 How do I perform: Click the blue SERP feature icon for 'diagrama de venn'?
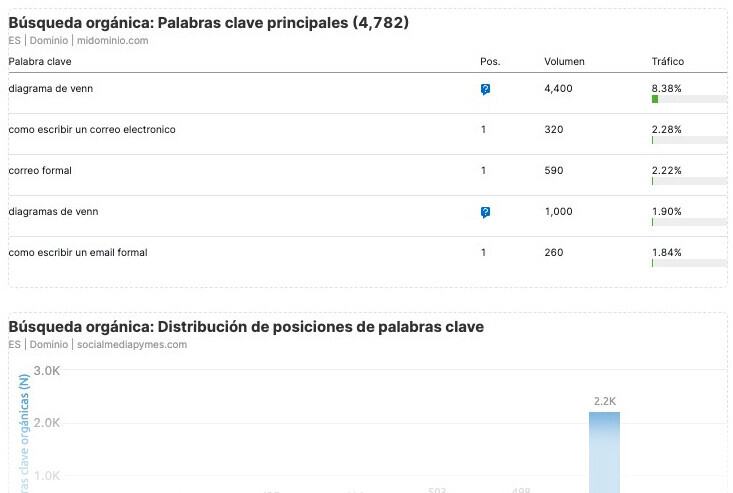click(485, 89)
